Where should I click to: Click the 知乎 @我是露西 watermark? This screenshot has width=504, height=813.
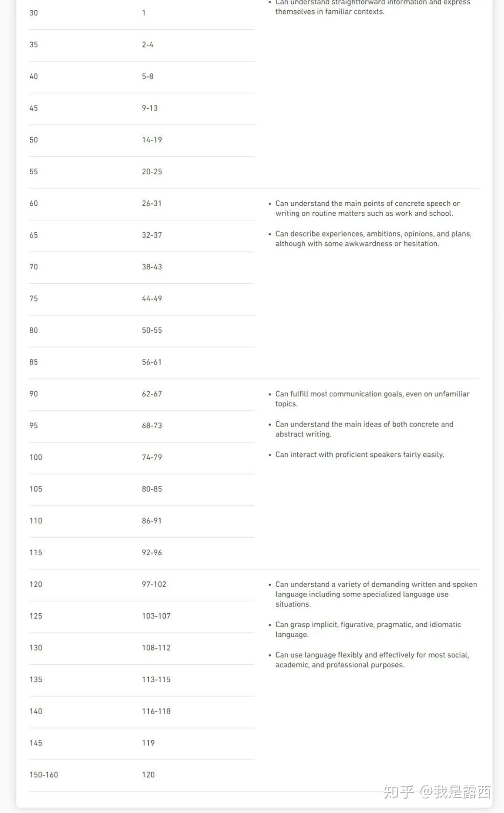pos(437,792)
